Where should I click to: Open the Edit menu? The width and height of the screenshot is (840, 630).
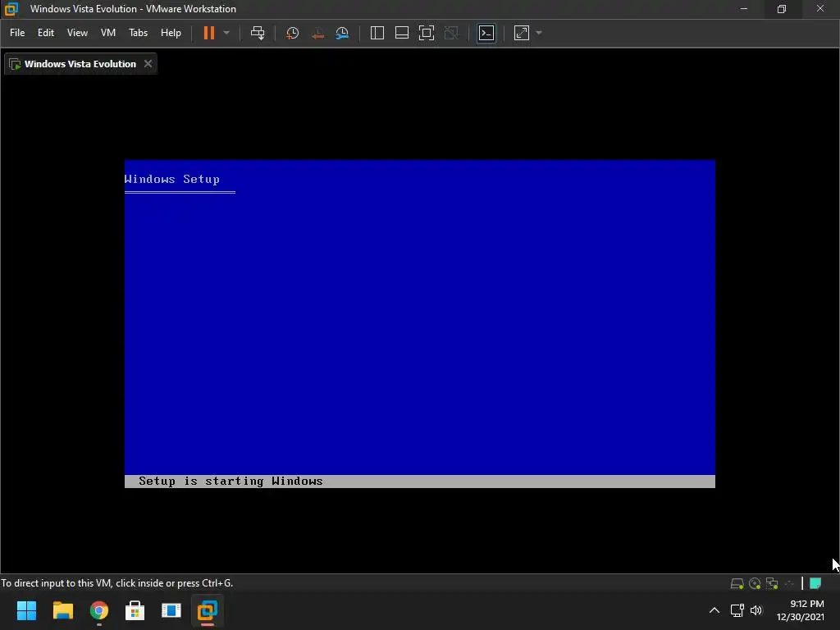(46, 33)
